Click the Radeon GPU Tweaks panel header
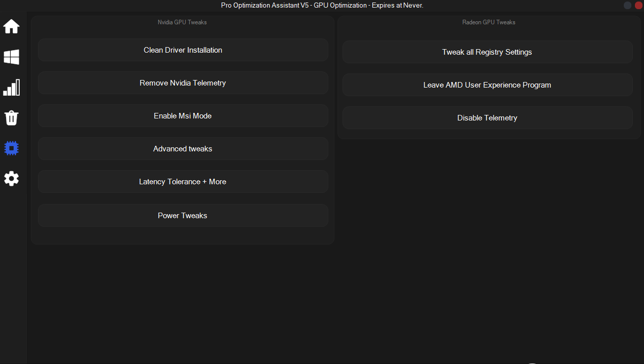 coord(489,22)
